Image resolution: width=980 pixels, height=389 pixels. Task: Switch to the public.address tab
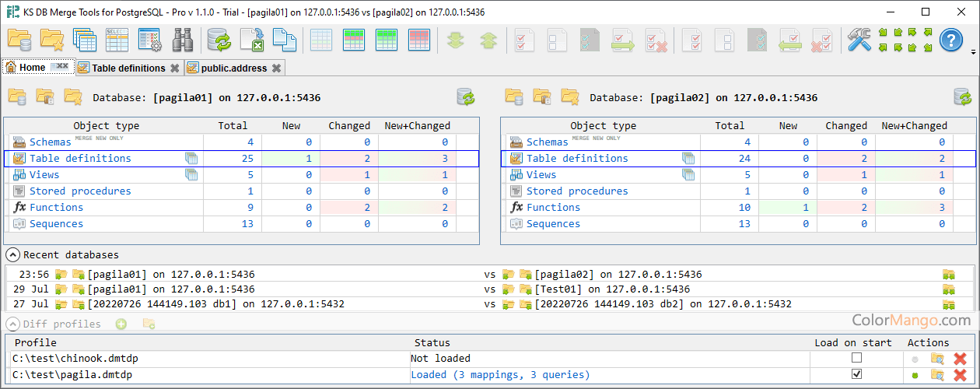click(234, 68)
